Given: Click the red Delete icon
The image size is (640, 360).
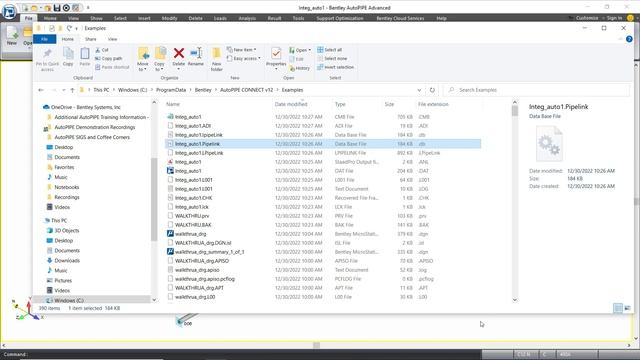Looking at the screenshot, I should (x=178, y=53).
